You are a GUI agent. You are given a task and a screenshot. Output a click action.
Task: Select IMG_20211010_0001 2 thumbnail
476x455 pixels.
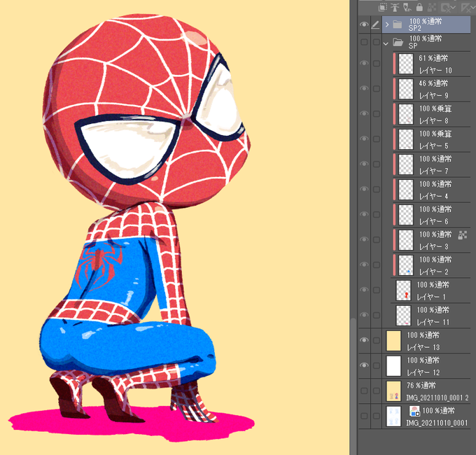[x=393, y=391]
